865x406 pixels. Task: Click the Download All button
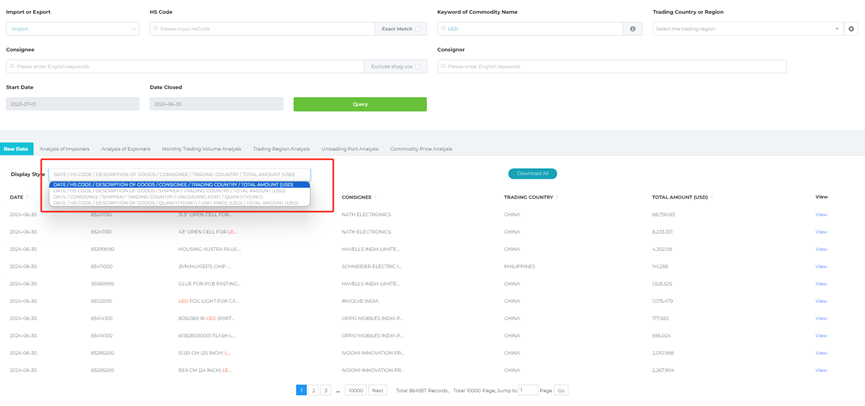point(532,174)
